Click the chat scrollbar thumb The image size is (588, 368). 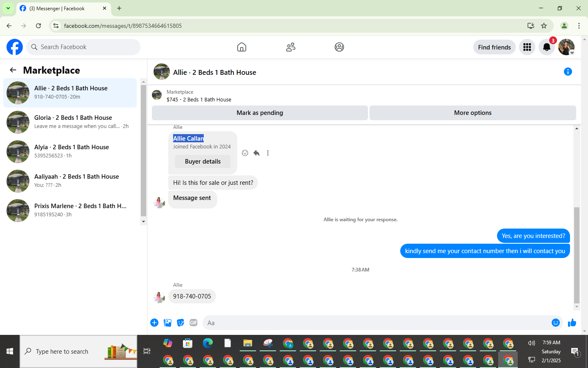577,255
